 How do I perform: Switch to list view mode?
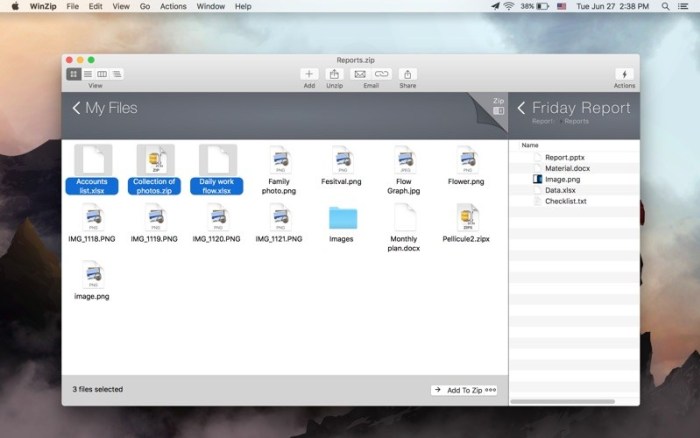[88, 74]
